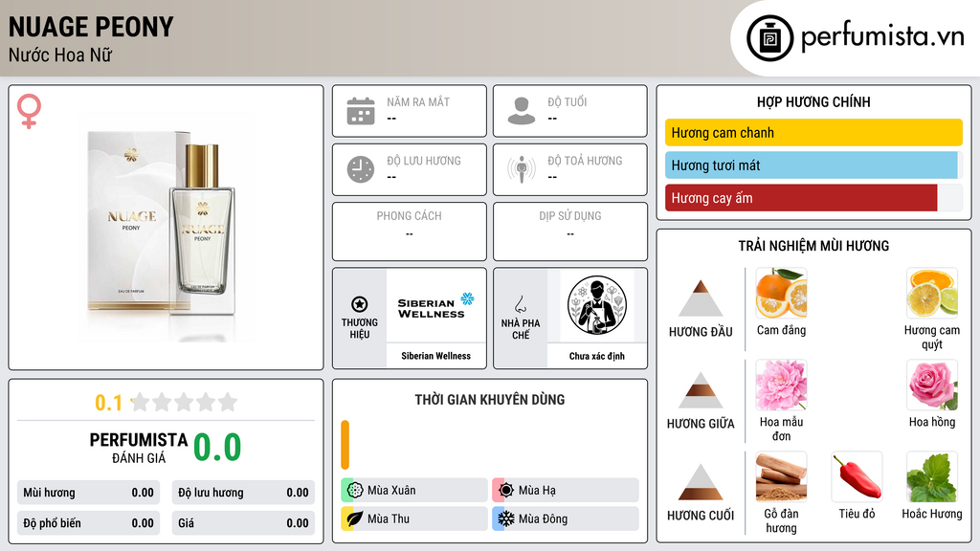Click the calendar icon next to Năm ra mắt
The width and height of the screenshot is (980, 551).
click(x=361, y=111)
